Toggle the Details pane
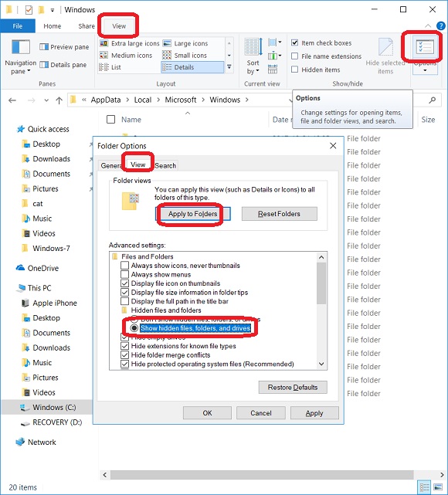448x495 pixels. [63, 65]
